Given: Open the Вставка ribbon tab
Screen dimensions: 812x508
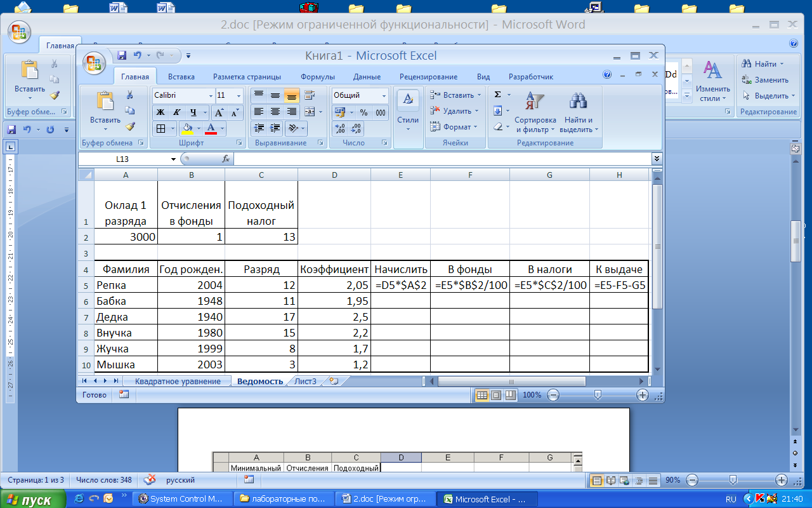Looking at the screenshot, I should [181, 77].
